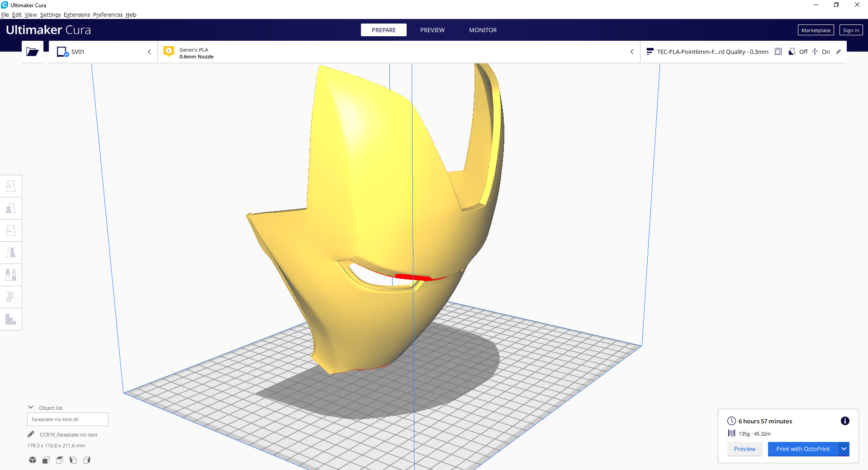Switch to top view cube icon

tap(60, 460)
